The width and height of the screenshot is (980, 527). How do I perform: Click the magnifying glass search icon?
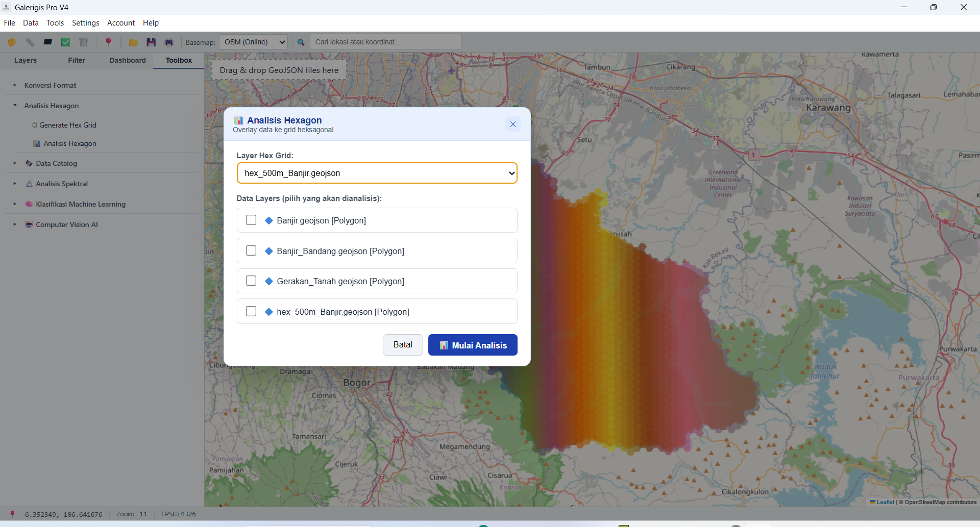(301, 42)
